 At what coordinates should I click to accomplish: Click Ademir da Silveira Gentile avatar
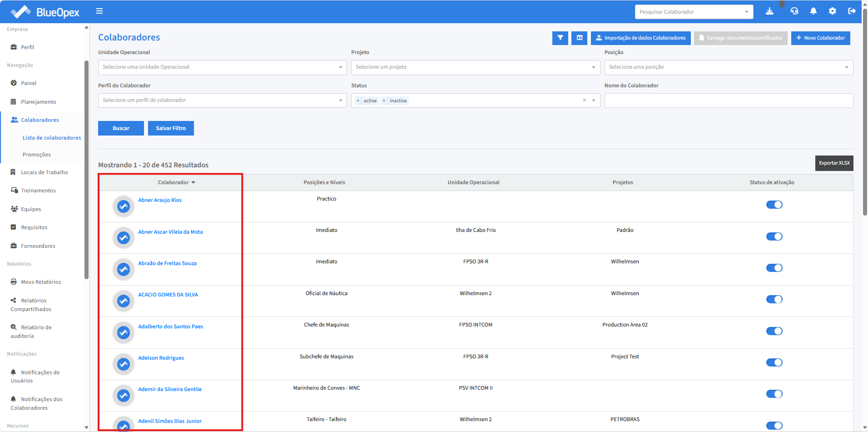click(124, 396)
